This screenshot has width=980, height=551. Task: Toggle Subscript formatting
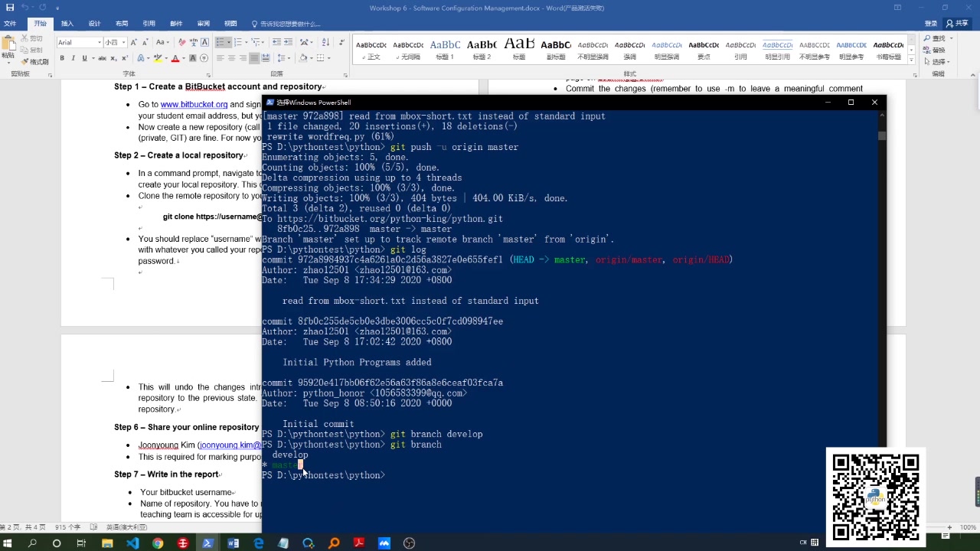tap(113, 58)
